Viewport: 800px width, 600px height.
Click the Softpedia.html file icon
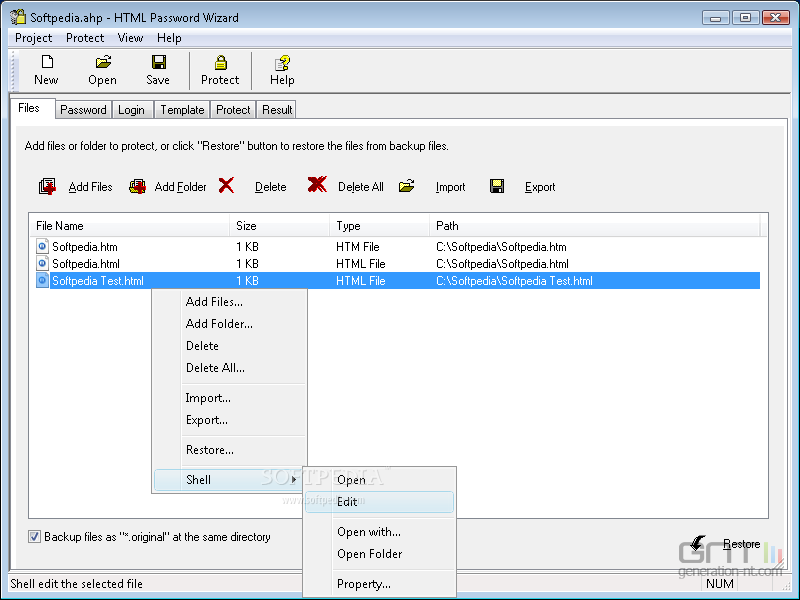pyautogui.click(x=42, y=263)
